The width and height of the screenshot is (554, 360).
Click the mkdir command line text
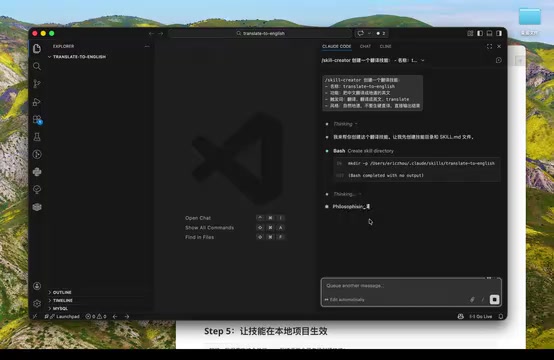[x=421, y=164]
